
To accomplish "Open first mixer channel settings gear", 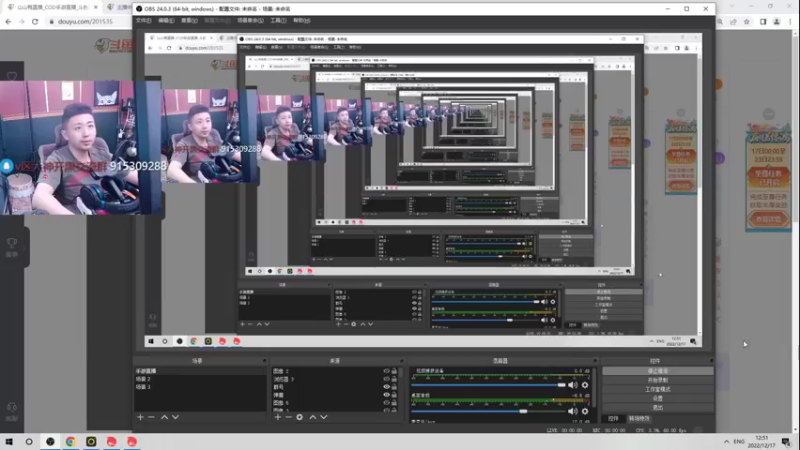I will pos(585,385).
